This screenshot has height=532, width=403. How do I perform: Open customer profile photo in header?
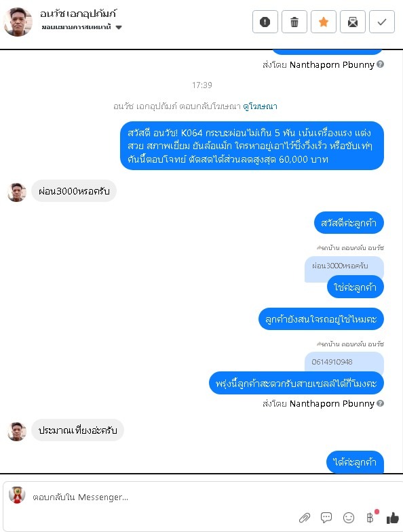[x=18, y=22]
